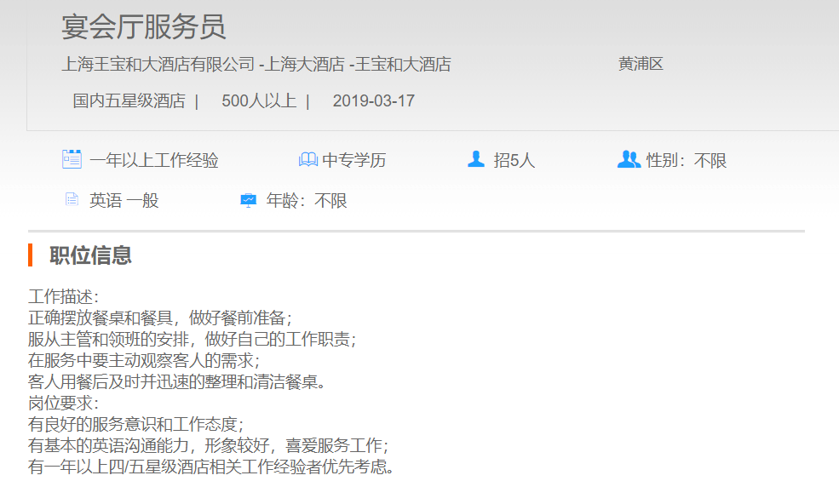Select the 国内五星级酒店 category text

pyautogui.click(x=129, y=101)
